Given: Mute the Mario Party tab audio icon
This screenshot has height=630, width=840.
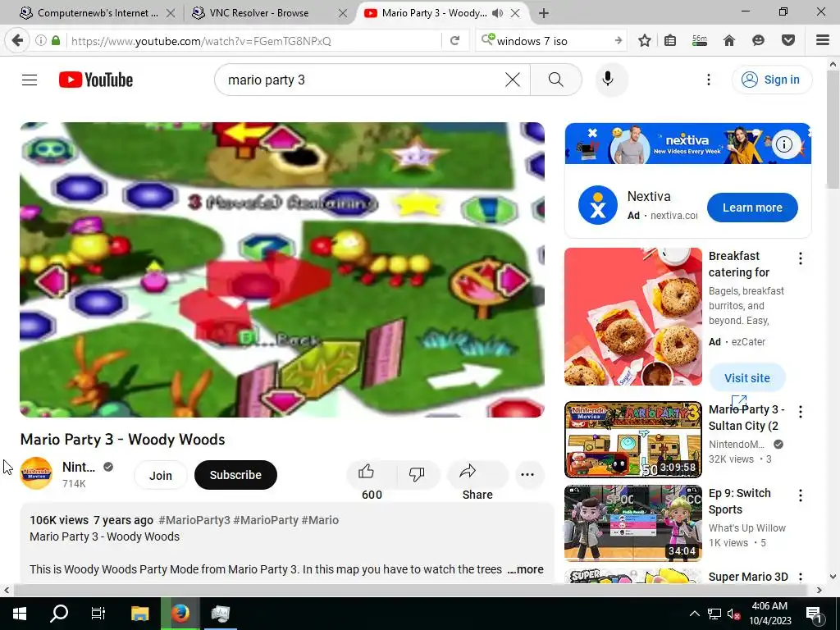Looking at the screenshot, I should pyautogui.click(x=498, y=13).
